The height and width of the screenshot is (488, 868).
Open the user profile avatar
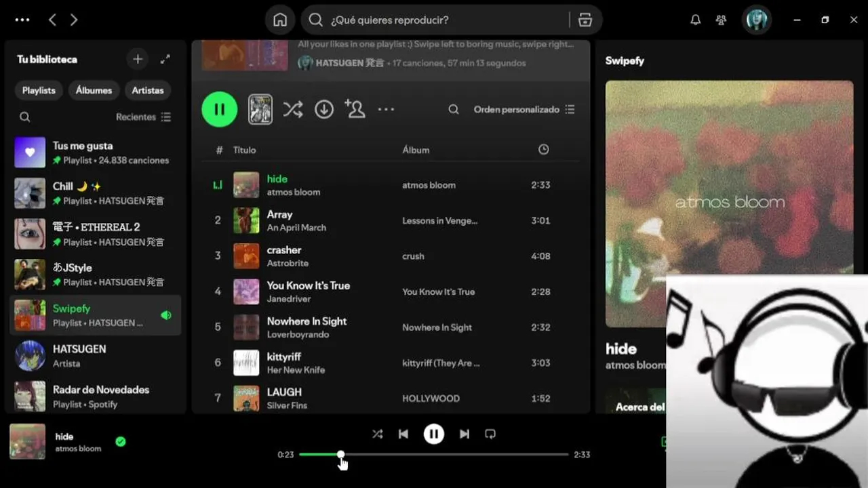click(x=756, y=20)
